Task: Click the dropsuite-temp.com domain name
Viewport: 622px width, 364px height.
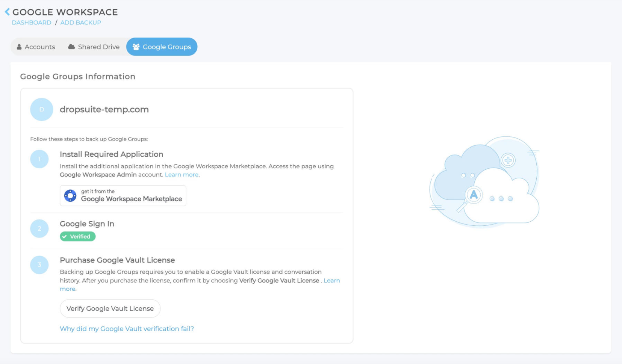Action: pyautogui.click(x=104, y=109)
